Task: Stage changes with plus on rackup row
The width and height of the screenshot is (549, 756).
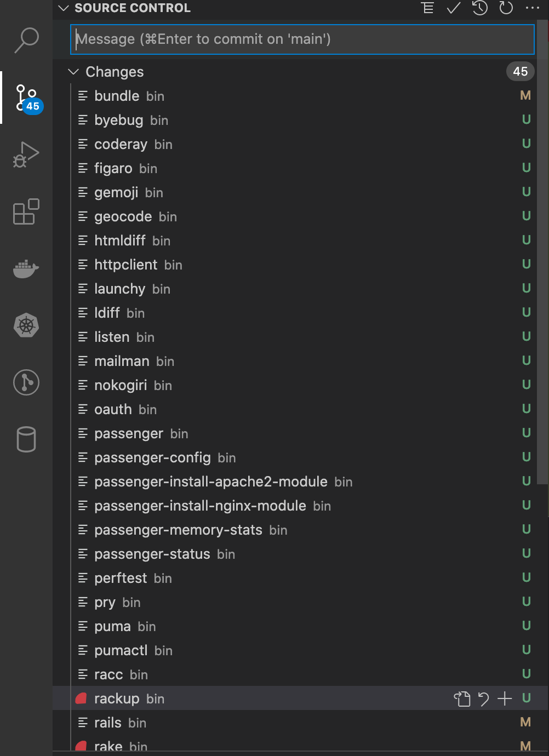Action: [505, 698]
